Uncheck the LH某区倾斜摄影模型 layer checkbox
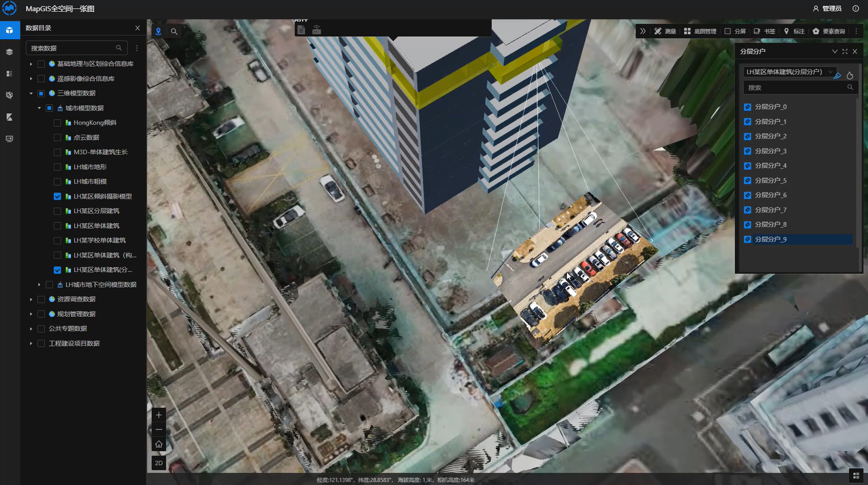The width and height of the screenshot is (868, 485). tap(57, 196)
